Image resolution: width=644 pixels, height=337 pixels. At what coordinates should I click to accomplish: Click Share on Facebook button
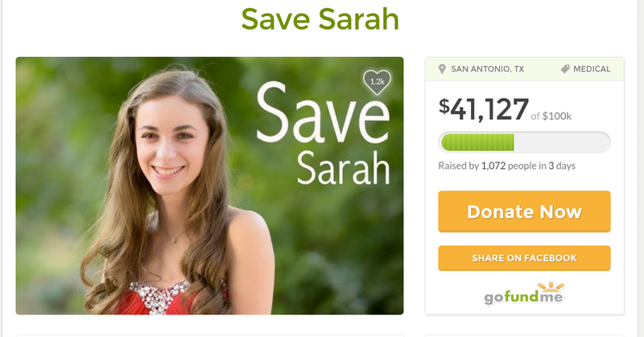(525, 258)
